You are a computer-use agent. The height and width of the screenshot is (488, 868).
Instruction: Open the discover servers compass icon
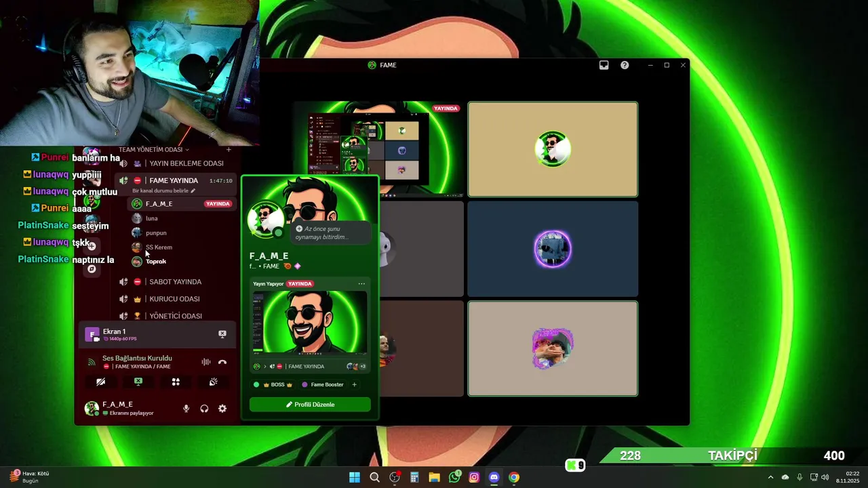[x=92, y=269]
